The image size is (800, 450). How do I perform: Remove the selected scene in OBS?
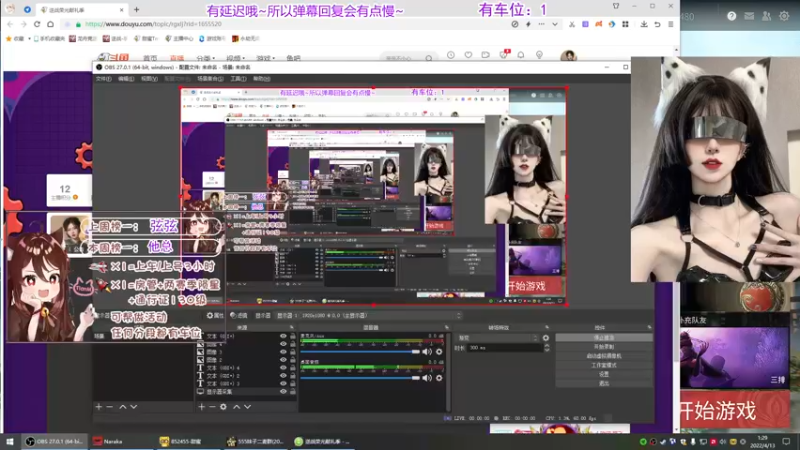110,407
